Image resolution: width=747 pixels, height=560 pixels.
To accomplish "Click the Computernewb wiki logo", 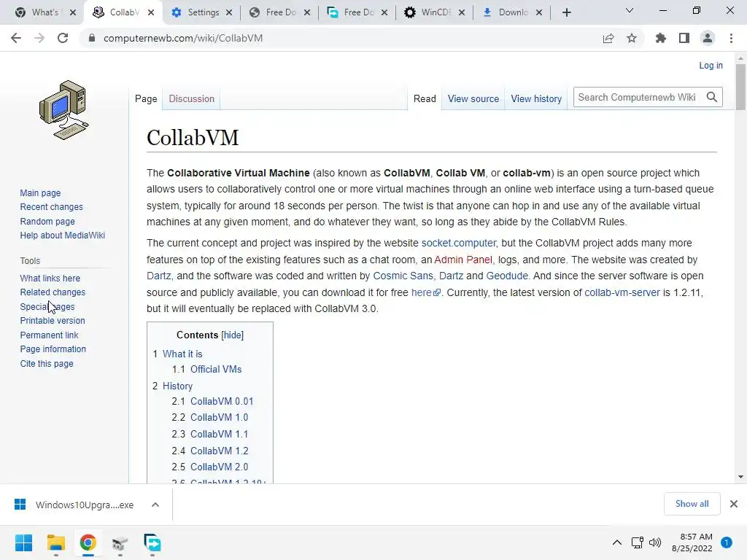I will pos(64,110).
